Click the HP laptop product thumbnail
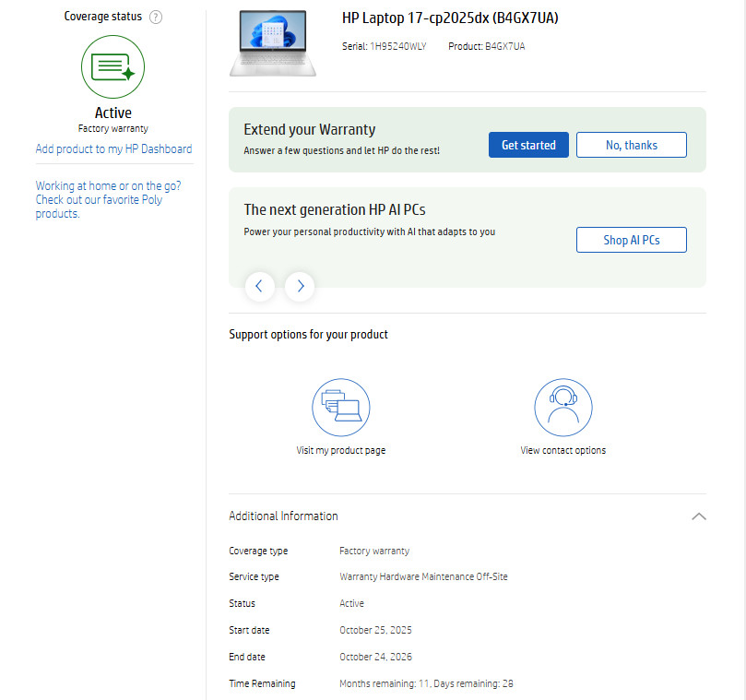The width and height of the screenshot is (746, 700). click(x=273, y=43)
